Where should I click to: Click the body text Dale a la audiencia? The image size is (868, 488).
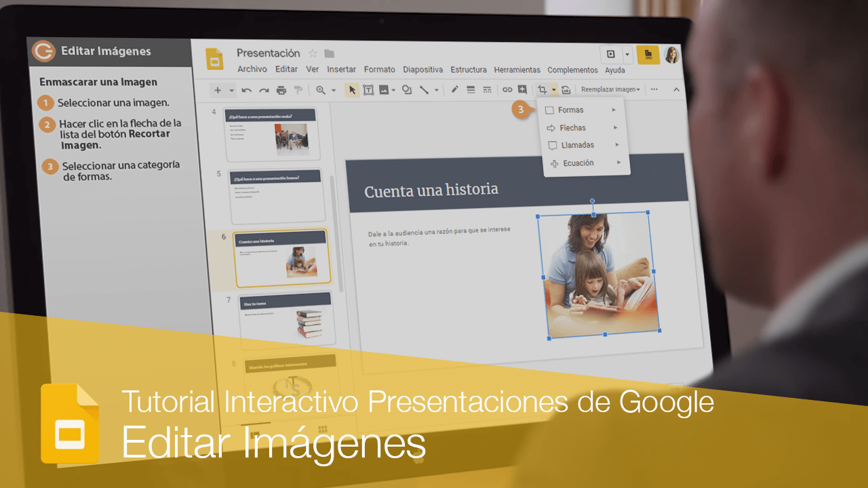point(439,236)
